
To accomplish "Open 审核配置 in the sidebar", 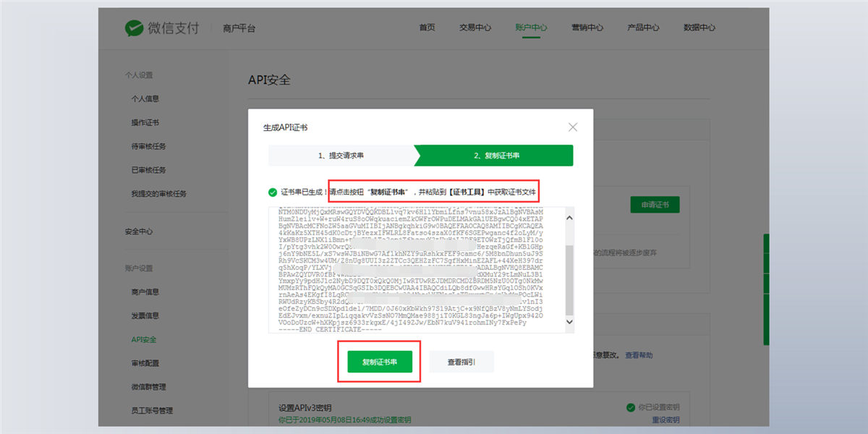I will click(145, 363).
